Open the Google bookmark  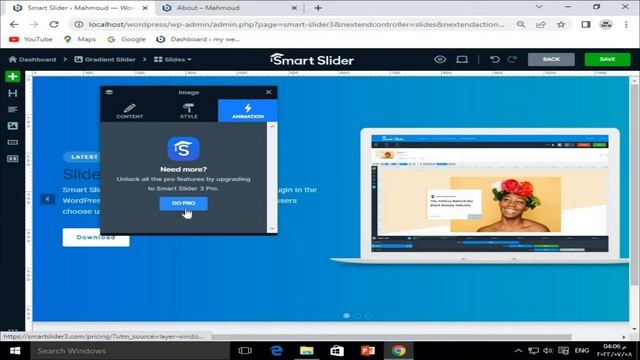pyautogui.click(x=126, y=39)
